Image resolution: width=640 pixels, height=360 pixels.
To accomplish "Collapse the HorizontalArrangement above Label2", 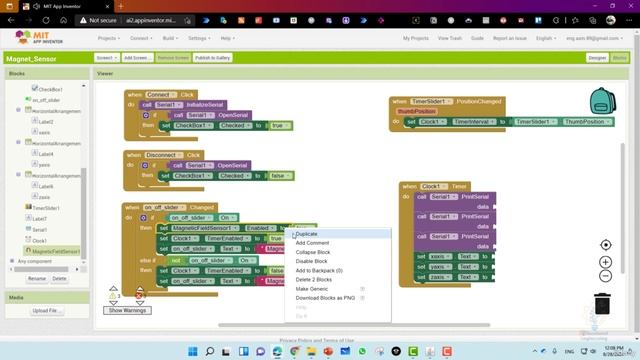I will [18, 110].
